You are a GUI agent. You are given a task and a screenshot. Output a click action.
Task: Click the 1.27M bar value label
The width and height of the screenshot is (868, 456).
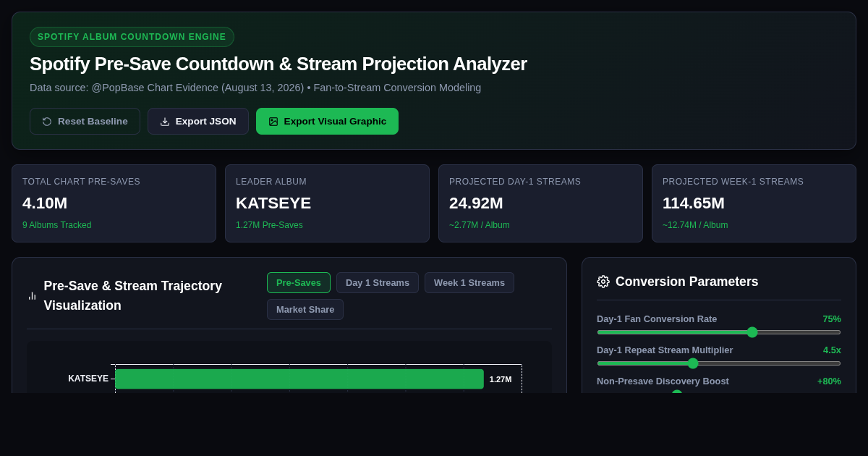click(x=501, y=379)
